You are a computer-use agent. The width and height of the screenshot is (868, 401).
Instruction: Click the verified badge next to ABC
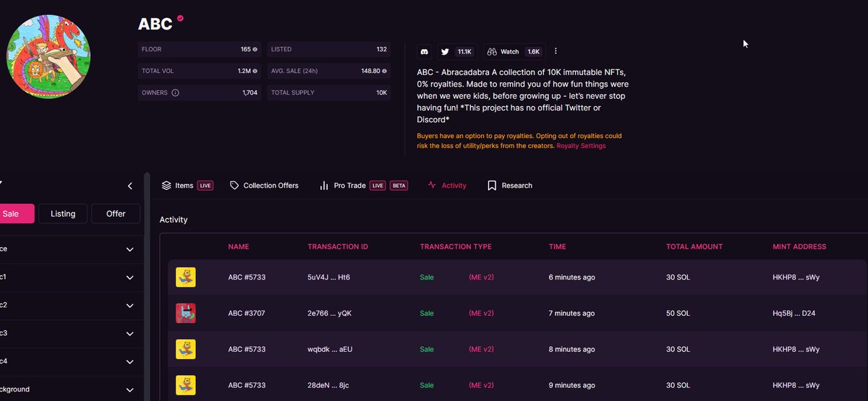click(x=180, y=19)
